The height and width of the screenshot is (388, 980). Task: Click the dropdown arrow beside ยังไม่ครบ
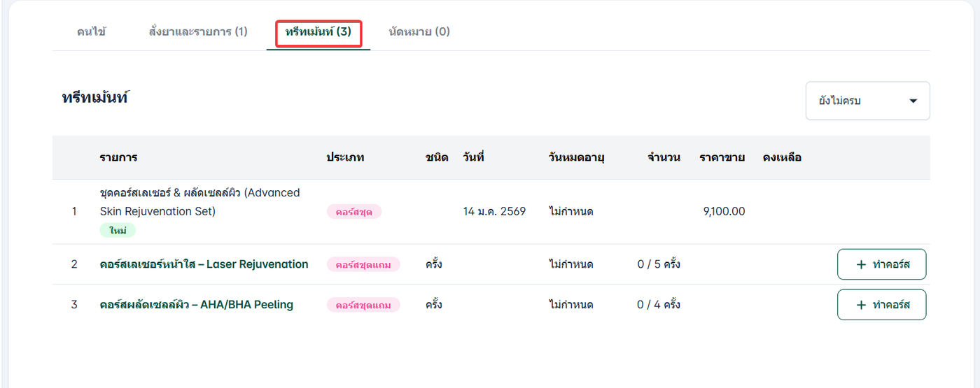coord(913,101)
